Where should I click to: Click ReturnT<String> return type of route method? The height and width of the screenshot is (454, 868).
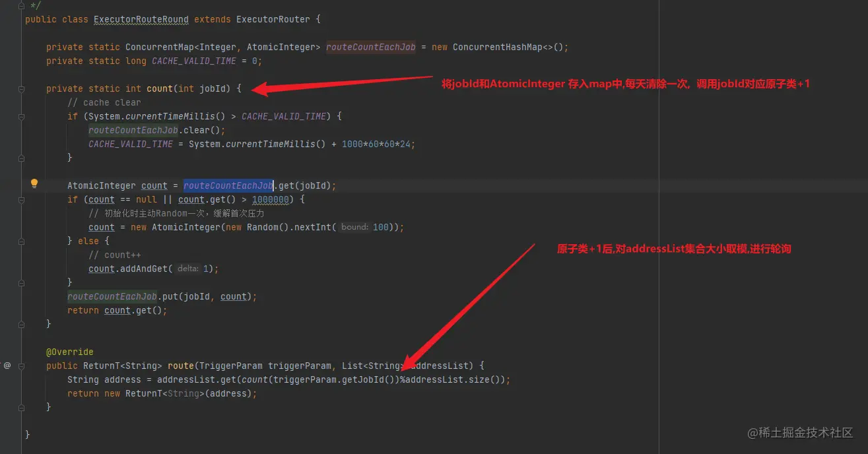[123, 366]
